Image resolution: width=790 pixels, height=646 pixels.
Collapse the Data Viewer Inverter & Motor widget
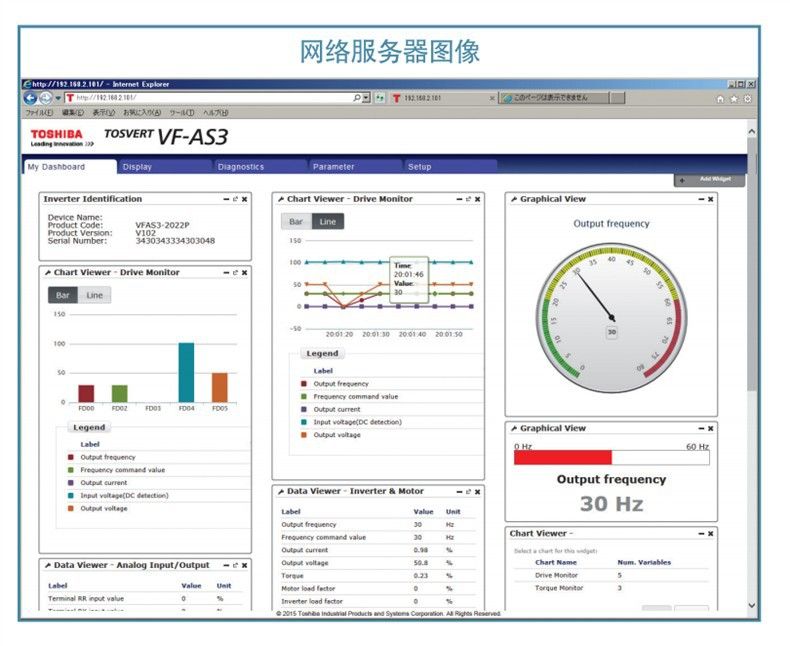(x=459, y=492)
